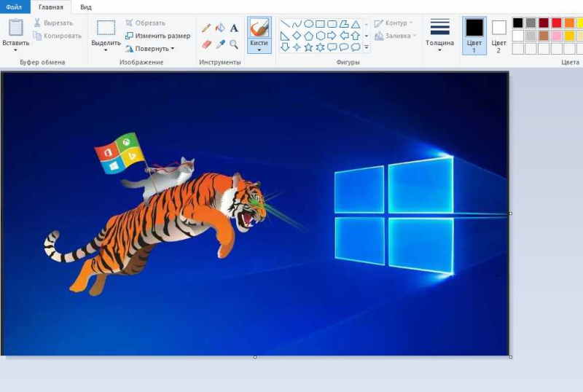This screenshot has width=583, height=392.
Task: Pick the Oval shape
Action: 308,24
